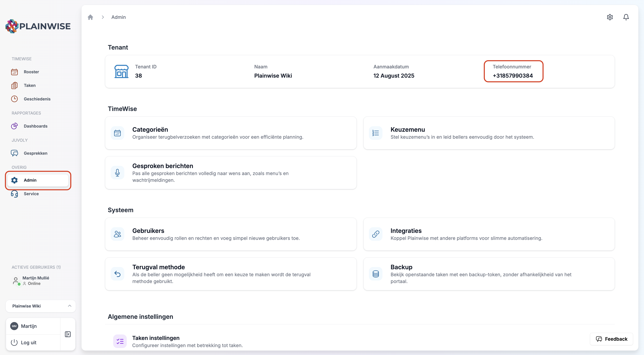Click the chevron in the tenant dropdown
This screenshot has width=644, height=355.
pyautogui.click(x=69, y=306)
